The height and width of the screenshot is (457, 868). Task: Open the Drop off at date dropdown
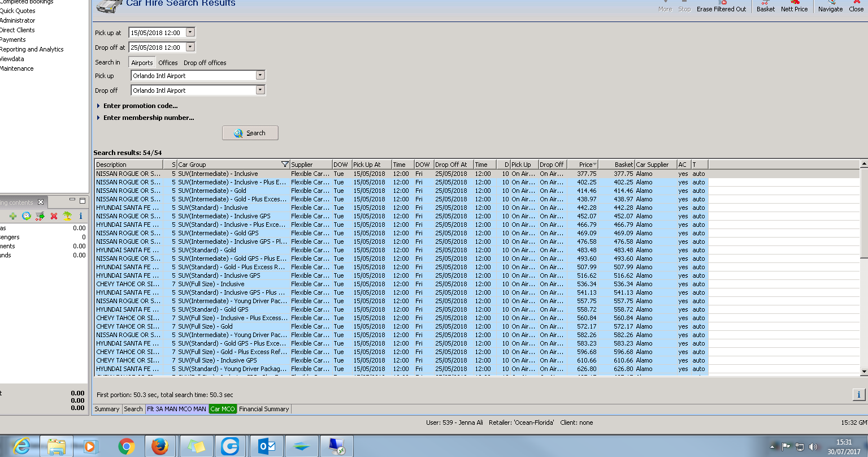pyautogui.click(x=190, y=48)
